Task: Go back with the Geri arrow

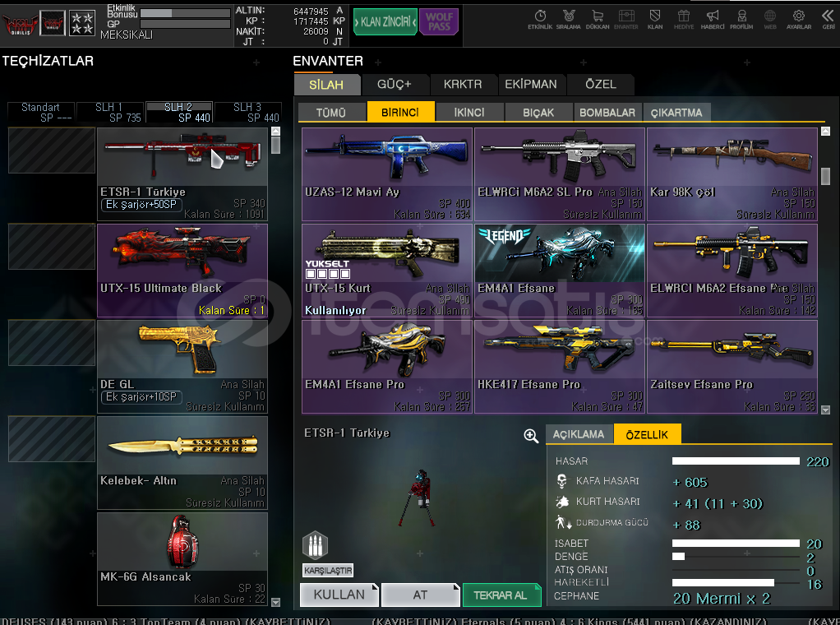Action: pos(828,19)
